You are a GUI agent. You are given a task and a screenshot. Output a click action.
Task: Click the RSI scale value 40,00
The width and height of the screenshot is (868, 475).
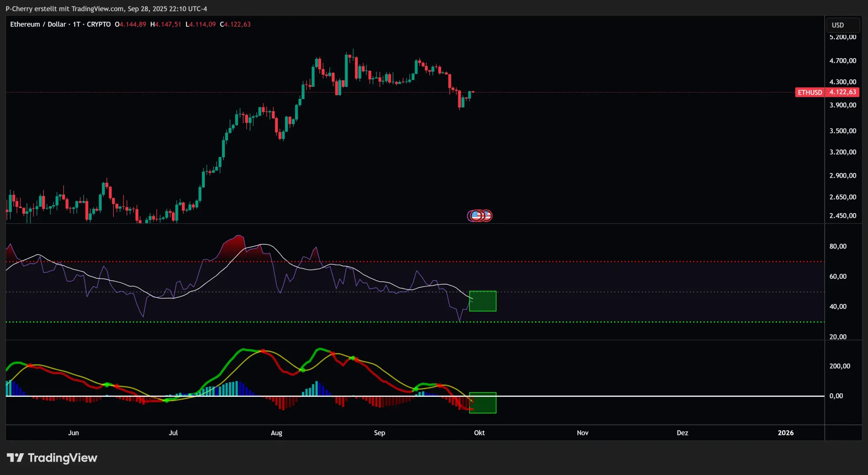(x=838, y=307)
